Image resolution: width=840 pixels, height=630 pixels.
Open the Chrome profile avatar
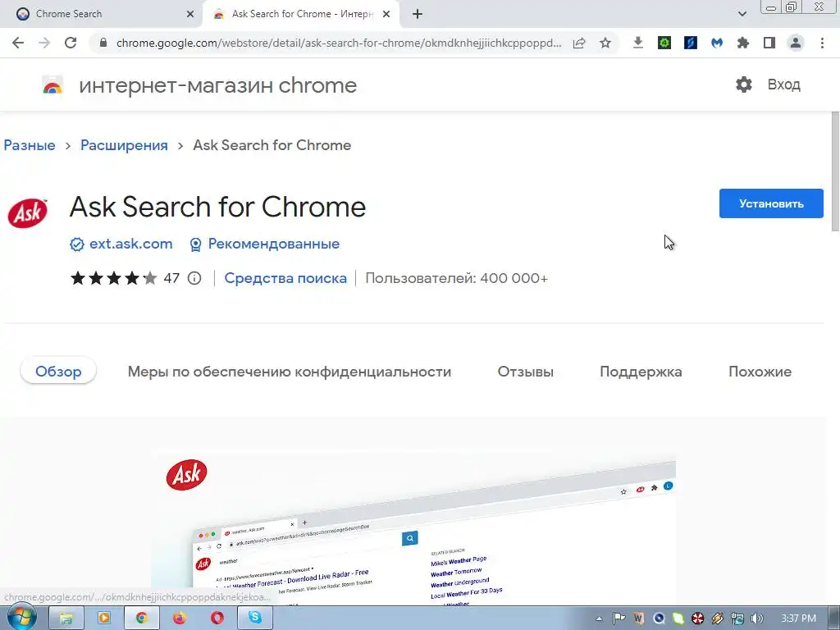796,43
